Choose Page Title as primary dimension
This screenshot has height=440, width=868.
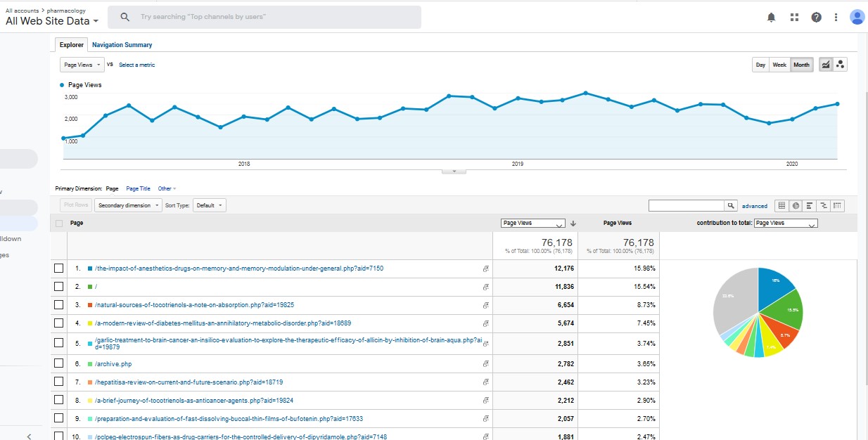point(138,188)
